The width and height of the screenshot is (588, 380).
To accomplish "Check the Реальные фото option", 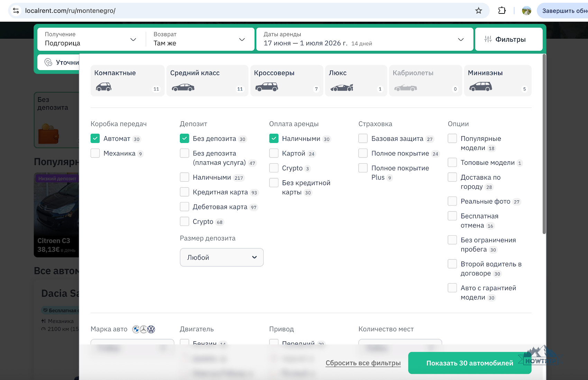I will coord(452,201).
